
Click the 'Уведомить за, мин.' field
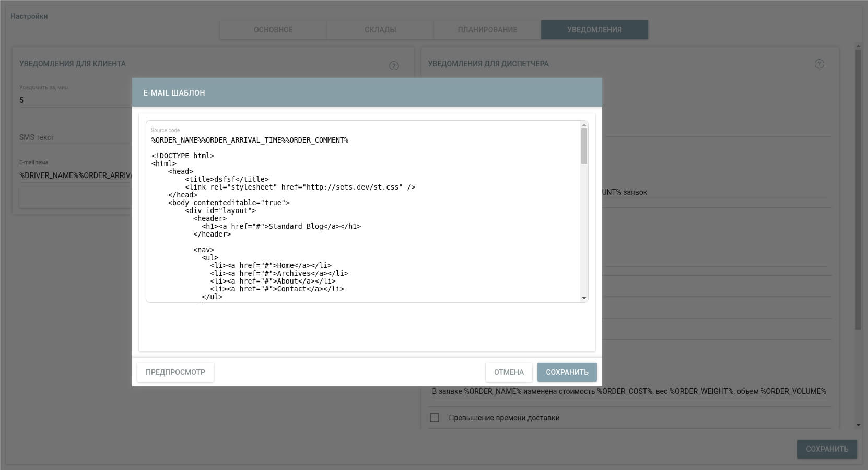(x=73, y=100)
